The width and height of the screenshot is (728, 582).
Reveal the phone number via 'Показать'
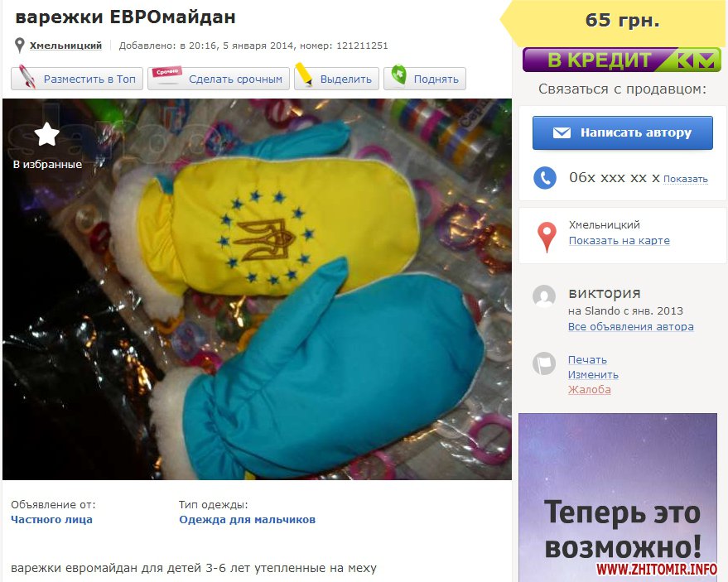click(685, 179)
